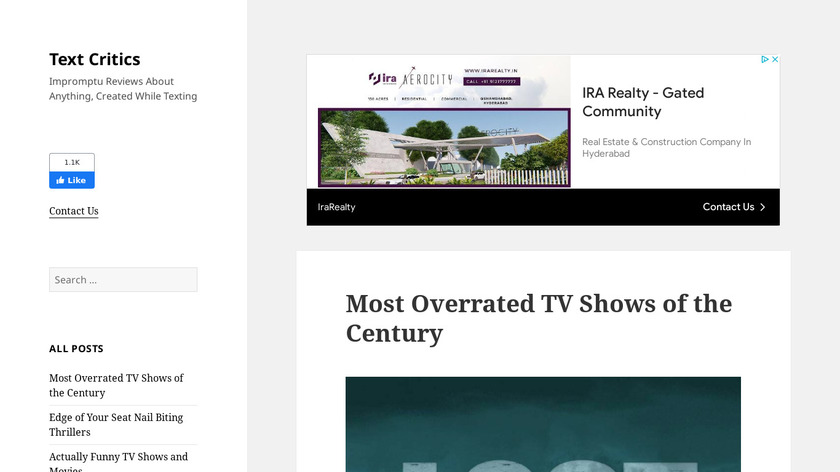Open the Text Critics site title
The width and height of the screenshot is (840, 472).
coord(95,59)
